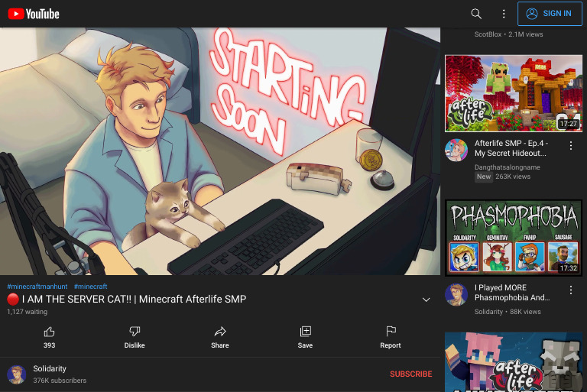Expand the video description chevron
587x392 pixels.
click(x=426, y=300)
